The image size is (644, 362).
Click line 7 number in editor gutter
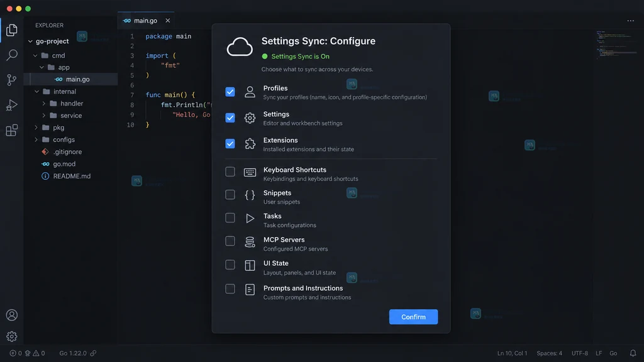click(x=132, y=96)
